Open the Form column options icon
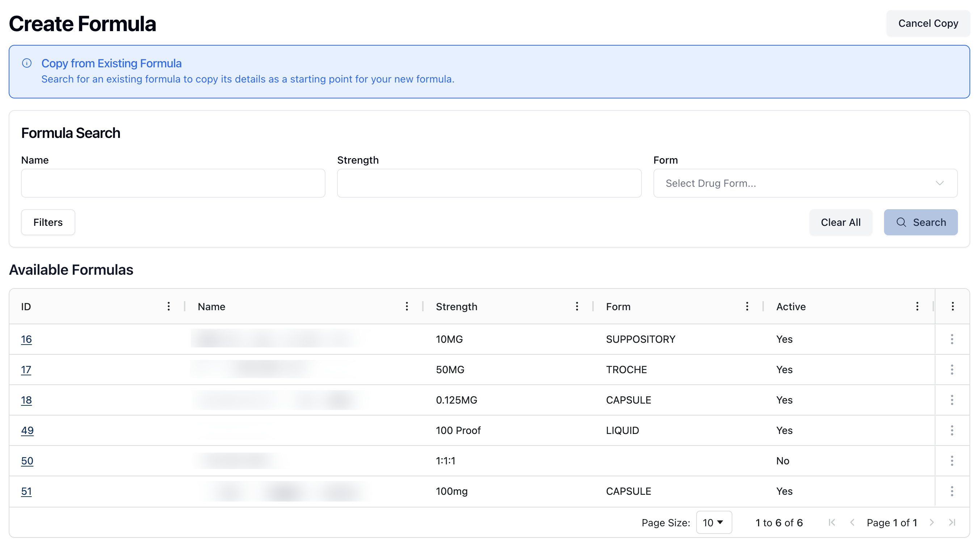980x548 pixels. click(x=747, y=306)
